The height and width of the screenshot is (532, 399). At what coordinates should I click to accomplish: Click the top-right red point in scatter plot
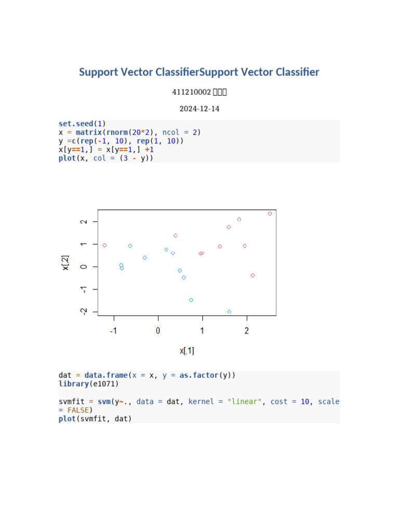tap(270, 214)
